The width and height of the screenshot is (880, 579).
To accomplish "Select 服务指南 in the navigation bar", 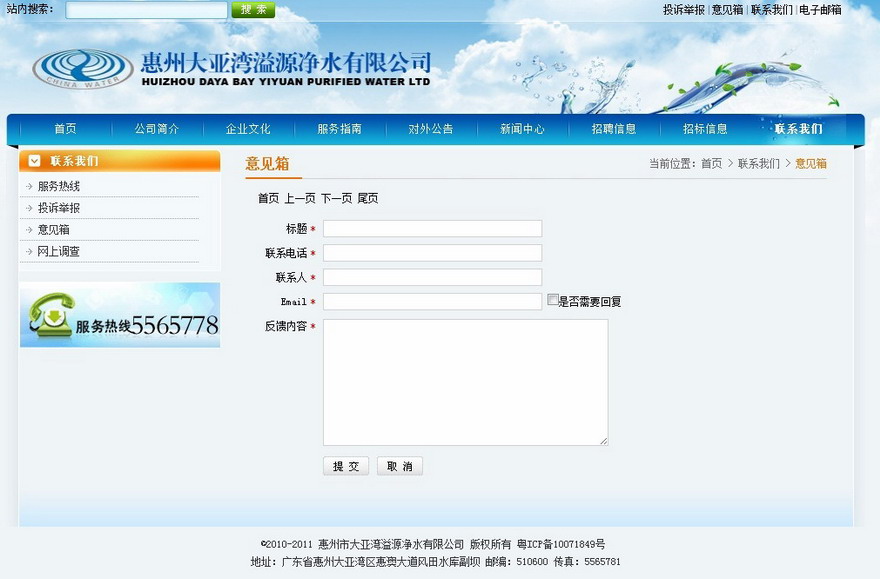I will click(340, 129).
